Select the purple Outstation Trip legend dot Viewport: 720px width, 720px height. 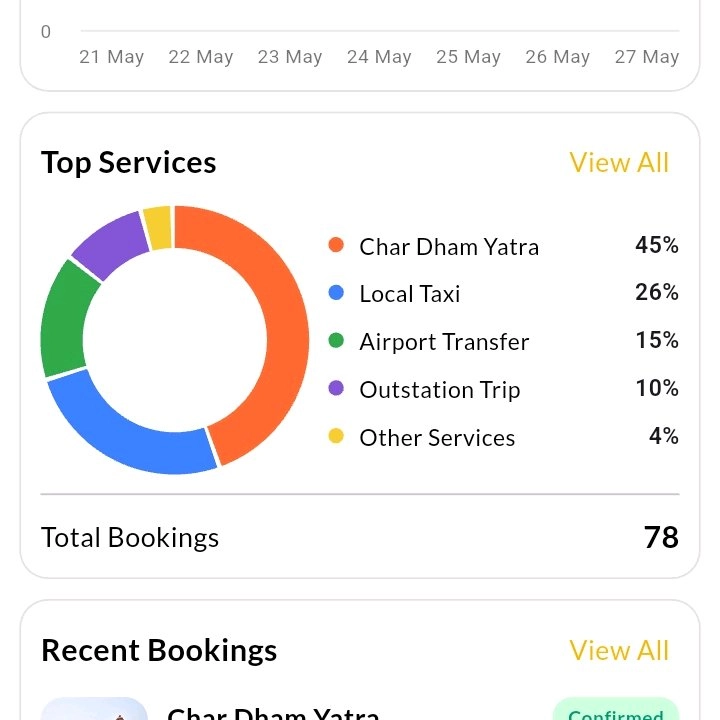pyautogui.click(x=336, y=388)
